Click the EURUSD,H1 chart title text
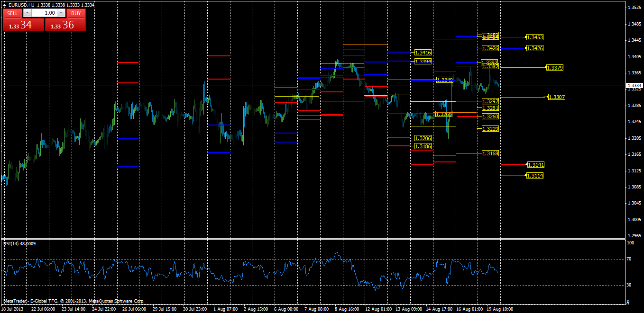The height and width of the screenshot is (313, 644). tap(21, 4)
